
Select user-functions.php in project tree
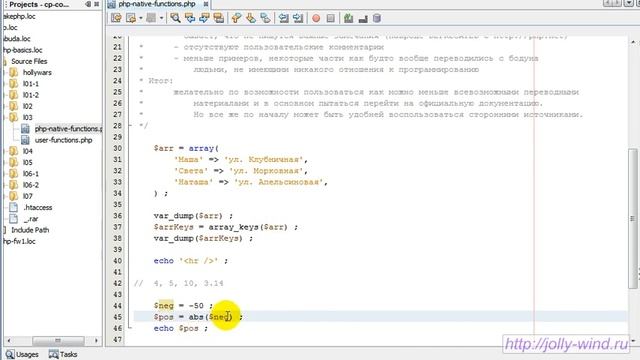(x=63, y=140)
